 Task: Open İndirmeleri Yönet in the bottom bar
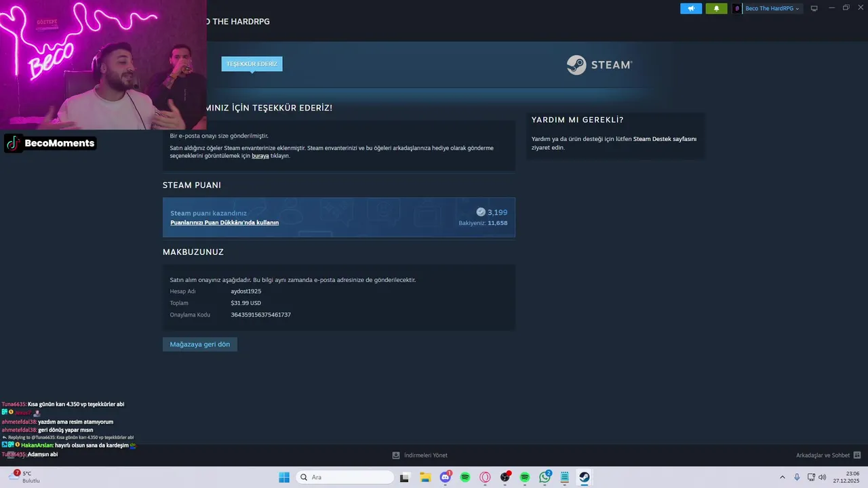coord(425,455)
